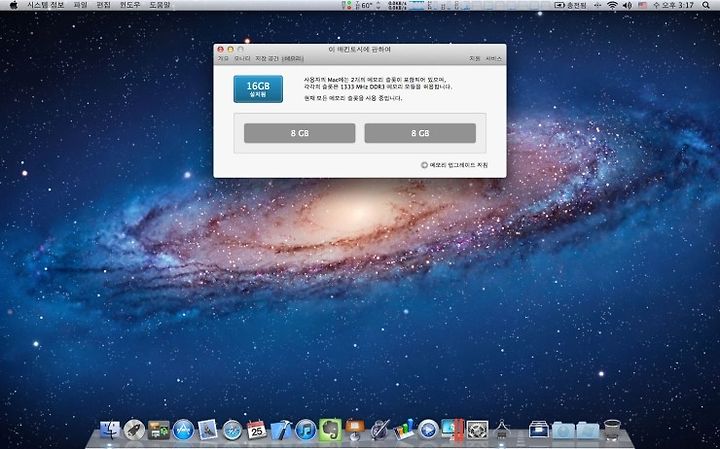Launch the pen-on-globe app beside Keynote
This screenshot has height=449, width=720.
pos(379,430)
